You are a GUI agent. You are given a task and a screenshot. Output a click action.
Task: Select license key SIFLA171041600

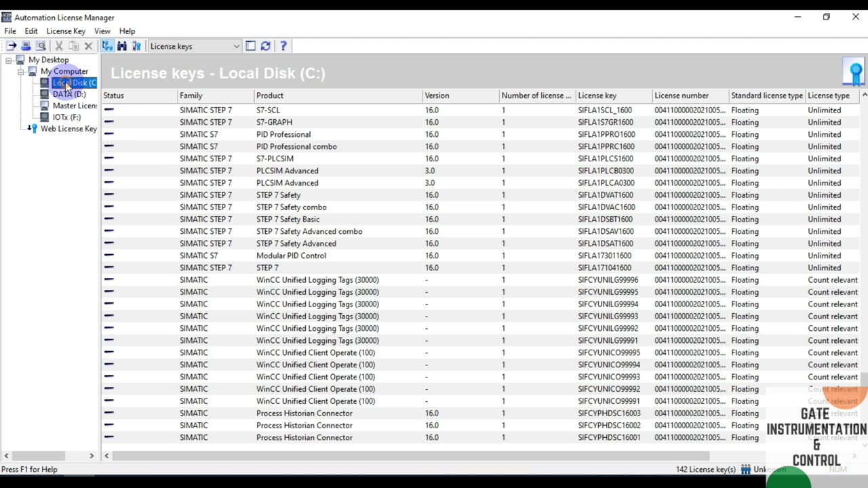(x=605, y=268)
